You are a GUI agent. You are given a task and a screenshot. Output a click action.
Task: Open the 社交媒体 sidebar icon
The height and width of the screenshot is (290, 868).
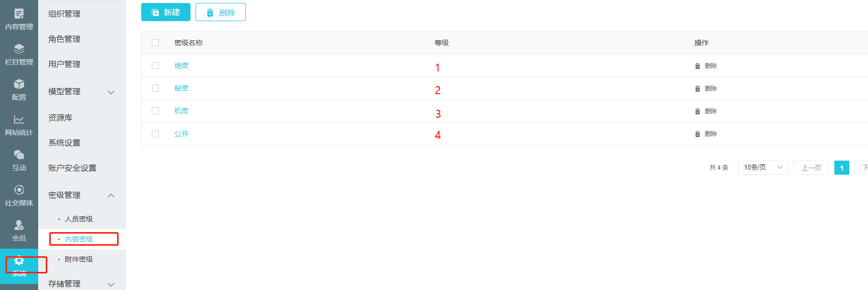click(19, 190)
